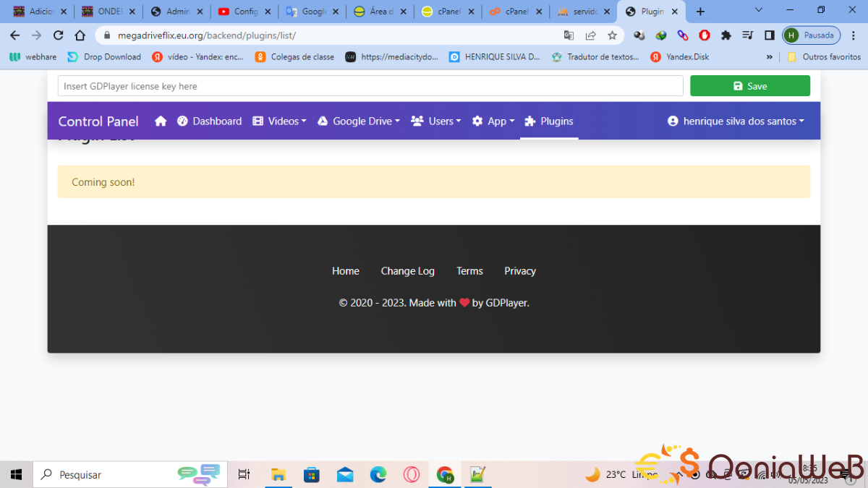868x488 pixels.
Task: Open the Dashboard page
Action: (210, 121)
